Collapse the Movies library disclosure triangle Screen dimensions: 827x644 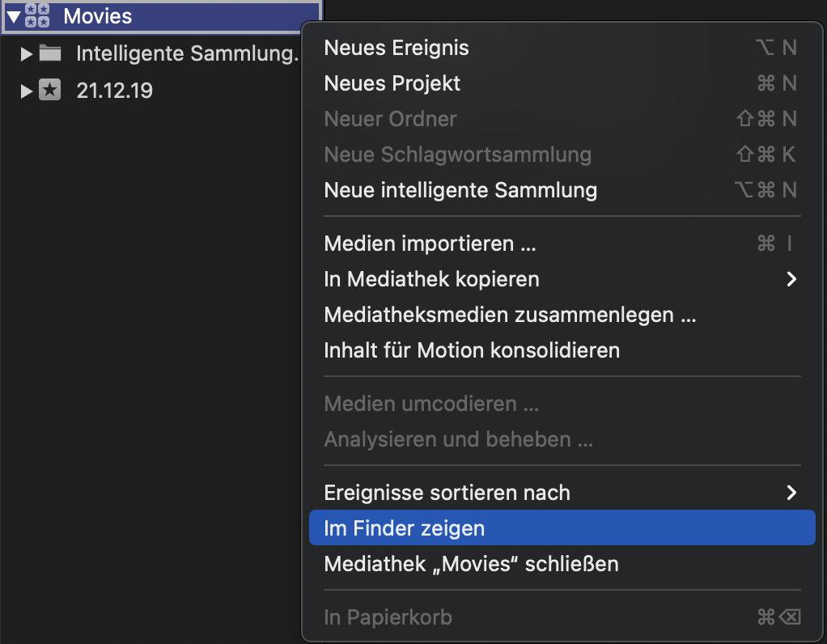13,15
